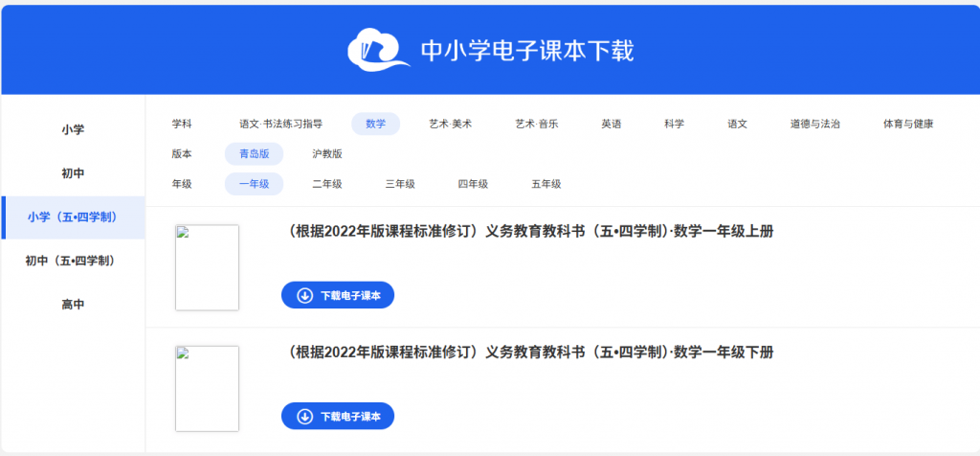Open the 高中 sidebar section
This screenshot has height=456, width=980.
tap(73, 305)
